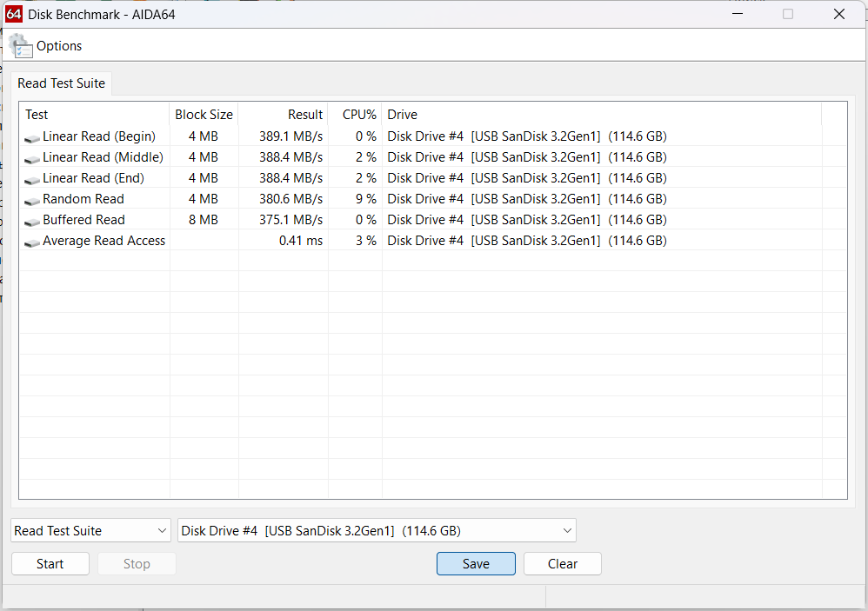
Task: Click the CPU% column header
Action: (x=355, y=115)
